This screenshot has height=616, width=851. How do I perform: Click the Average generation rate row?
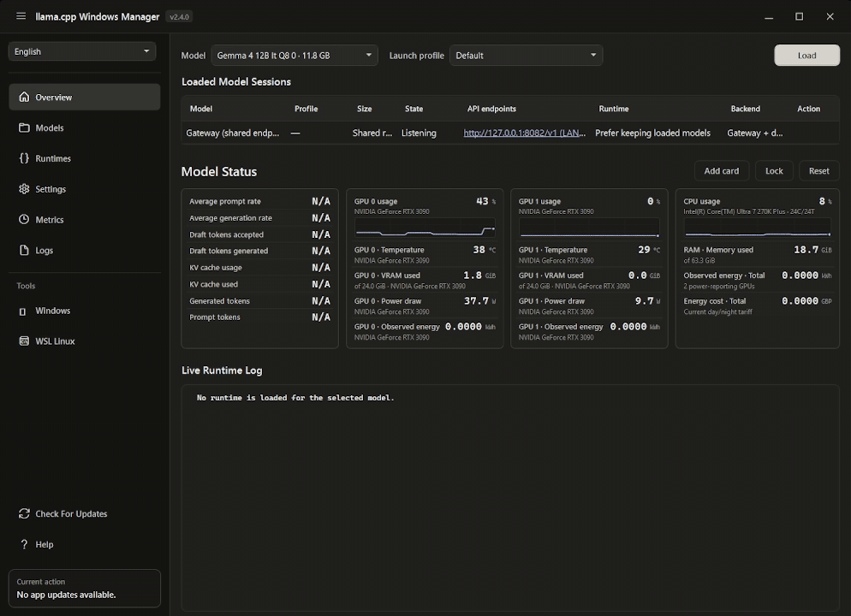(x=259, y=218)
